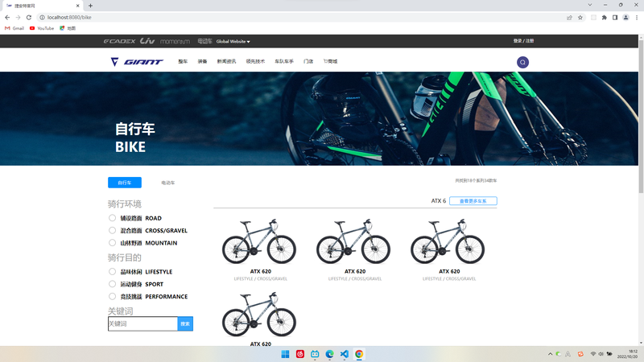Reload the page with refresh icon
The image size is (644, 362).
coord(29,17)
